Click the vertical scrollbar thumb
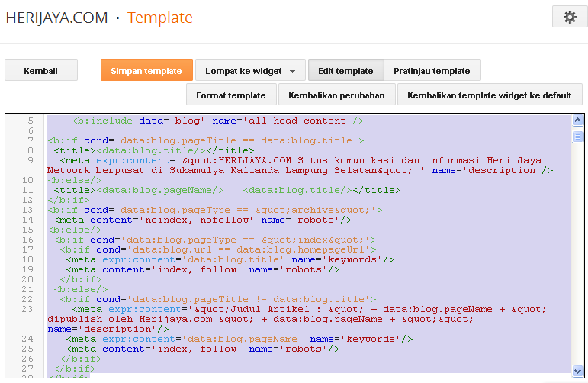The width and height of the screenshot is (588, 383). coord(577,137)
